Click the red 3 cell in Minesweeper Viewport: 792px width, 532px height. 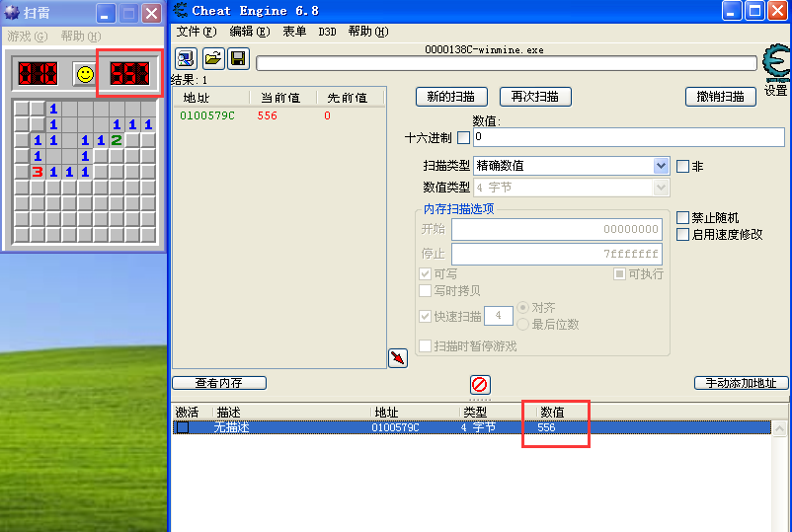pyautogui.click(x=38, y=172)
